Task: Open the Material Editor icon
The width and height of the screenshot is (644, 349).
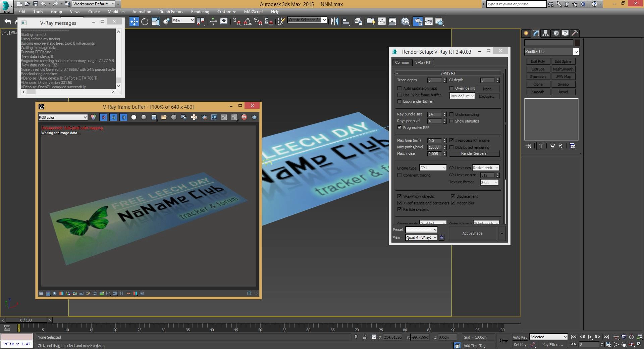Action: (405, 21)
